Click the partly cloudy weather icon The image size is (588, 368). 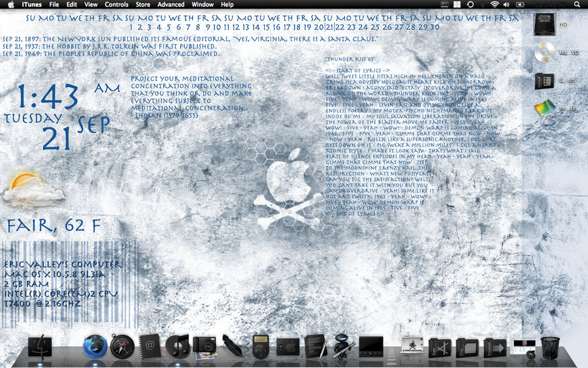point(34,190)
